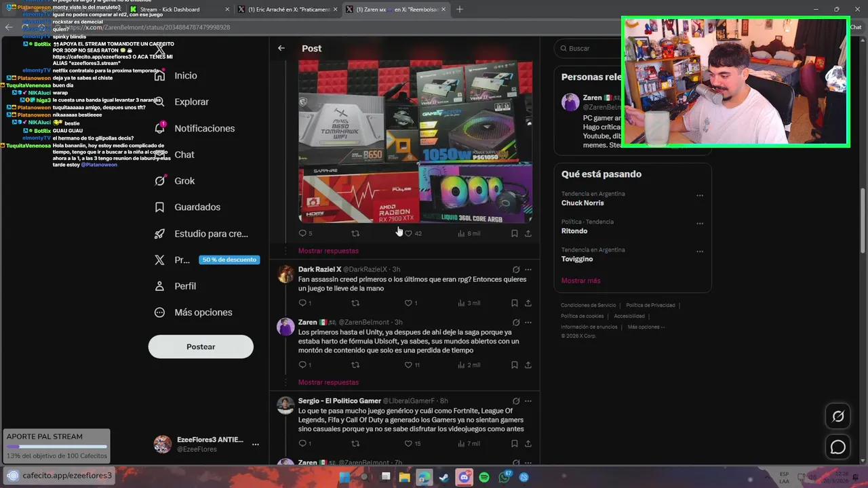Like Zaren's reply with 11 likes
The height and width of the screenshot is (488, 868).
(412, 365)
